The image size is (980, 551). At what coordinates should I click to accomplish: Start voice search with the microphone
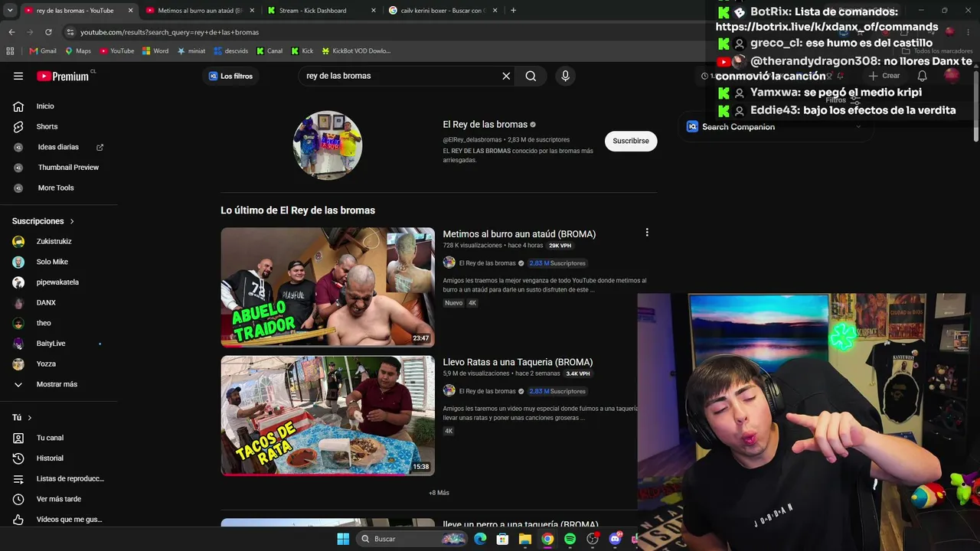[565, 76]
